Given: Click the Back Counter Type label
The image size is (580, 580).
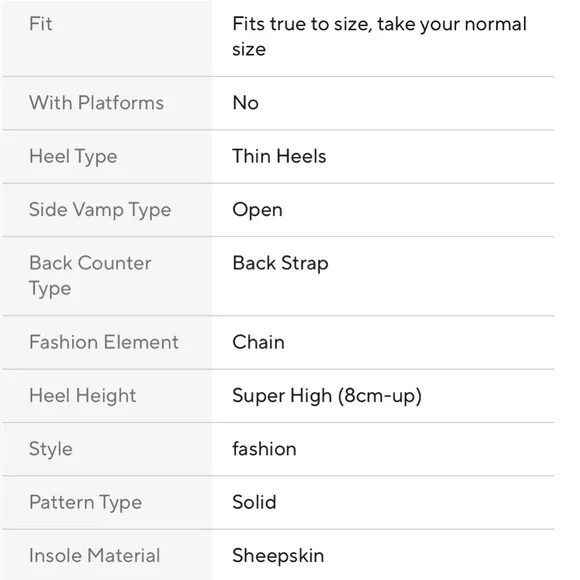Looking at the screenshot, I should (x=90, y=276).
